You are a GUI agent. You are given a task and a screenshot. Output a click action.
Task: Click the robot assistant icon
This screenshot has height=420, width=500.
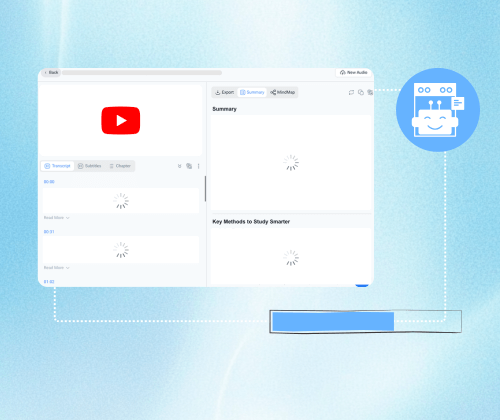click(x=438, y=110)
